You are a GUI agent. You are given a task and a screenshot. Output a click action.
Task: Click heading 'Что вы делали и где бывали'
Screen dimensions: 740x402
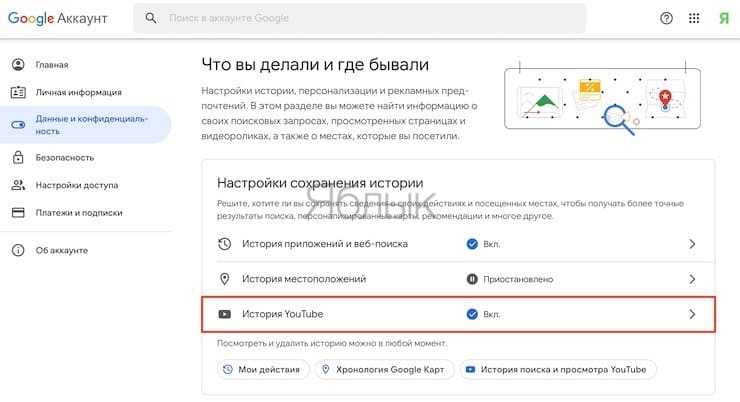click(315, 64)
